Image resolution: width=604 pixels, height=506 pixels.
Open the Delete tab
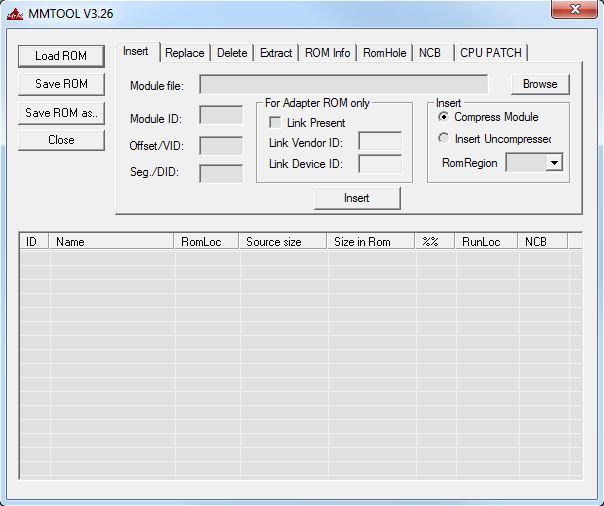point(232,53)
